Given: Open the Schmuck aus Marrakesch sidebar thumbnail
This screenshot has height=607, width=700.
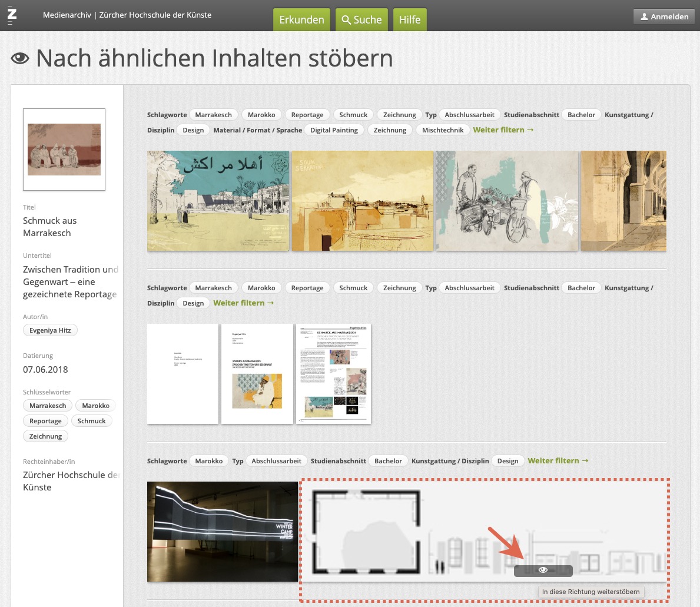Looking at the screenshot, I should (64, 150).
